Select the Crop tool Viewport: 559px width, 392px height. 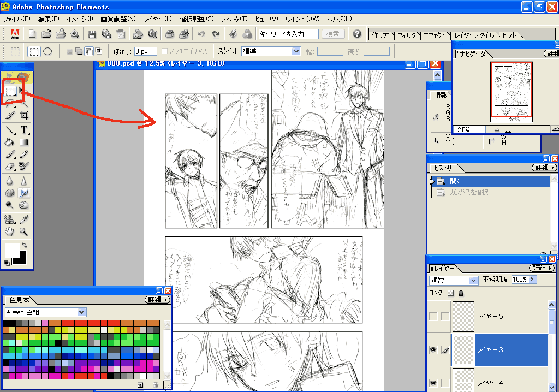click(24, 115)
